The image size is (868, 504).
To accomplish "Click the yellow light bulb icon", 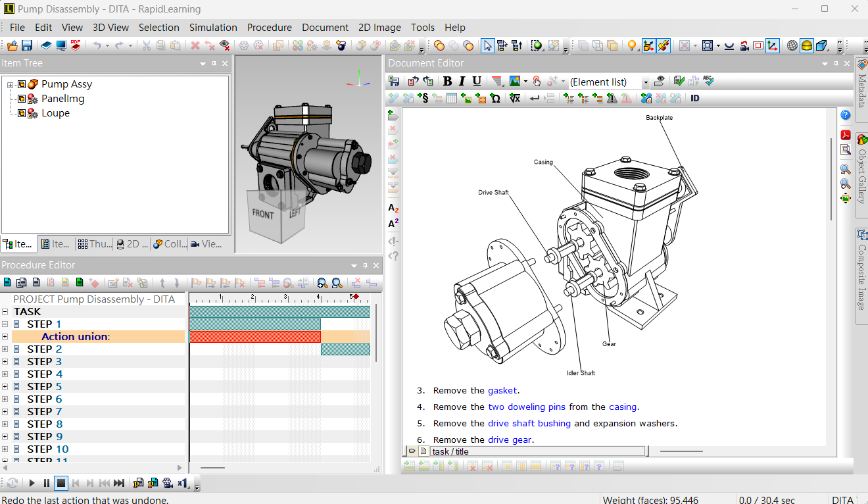I will tap(632, 45).
